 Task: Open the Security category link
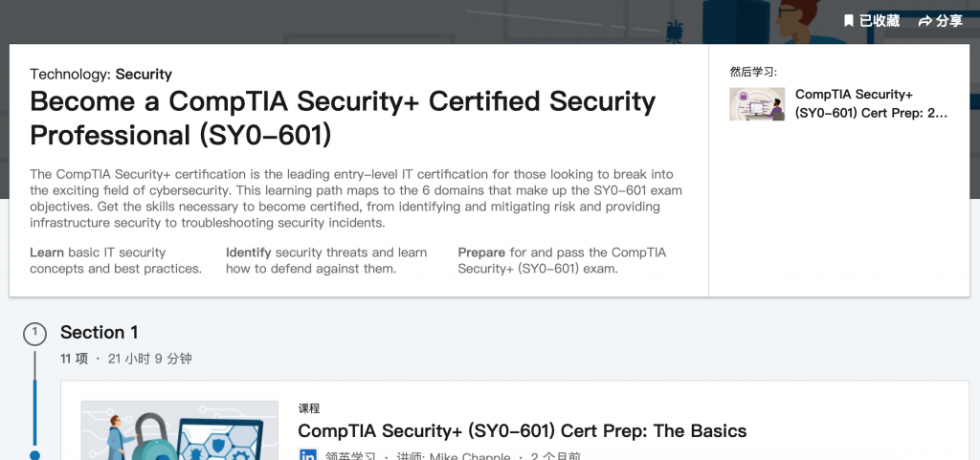coord(144,74)
